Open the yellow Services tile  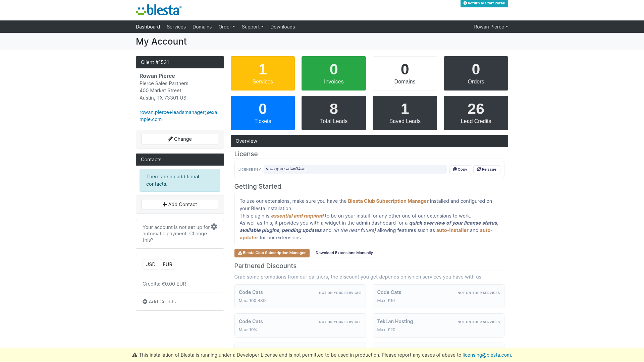pyautogui.click(x=263, y=73)
